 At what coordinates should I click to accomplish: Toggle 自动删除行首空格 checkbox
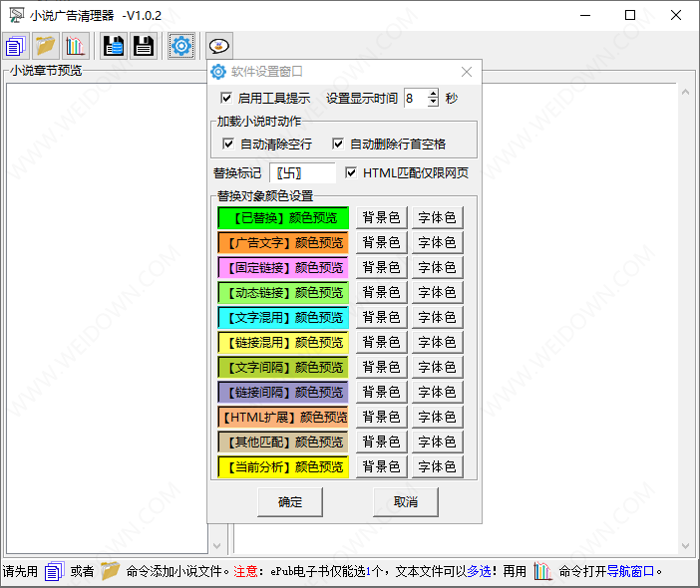point(338,144)
